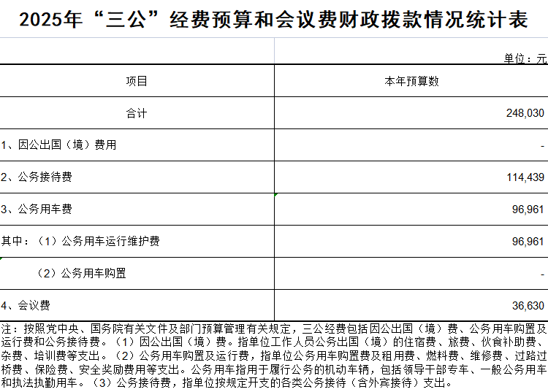
Task: Click the 3、公务用车费 row label
Action: (x=37, y=209)
